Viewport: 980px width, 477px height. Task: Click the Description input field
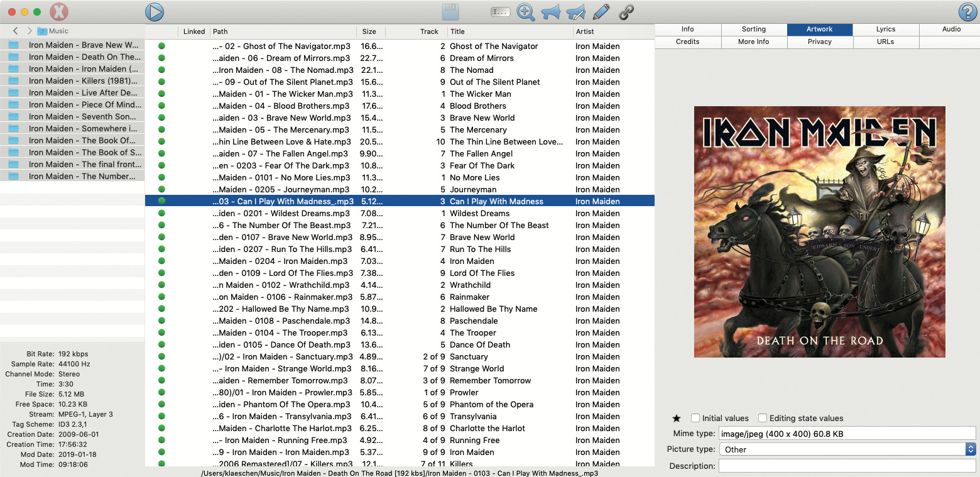[x=847, y=466]
